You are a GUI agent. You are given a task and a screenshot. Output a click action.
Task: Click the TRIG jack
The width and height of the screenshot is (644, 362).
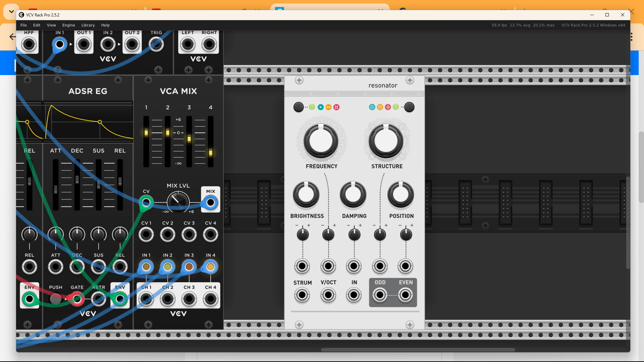(x=156, y=44)
